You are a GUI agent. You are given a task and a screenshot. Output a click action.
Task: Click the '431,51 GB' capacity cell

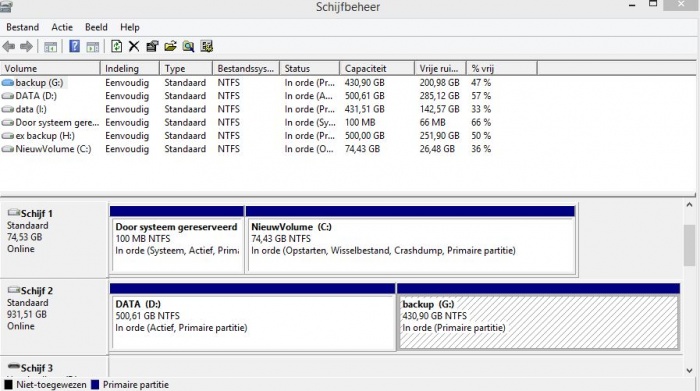pos(365,109)
